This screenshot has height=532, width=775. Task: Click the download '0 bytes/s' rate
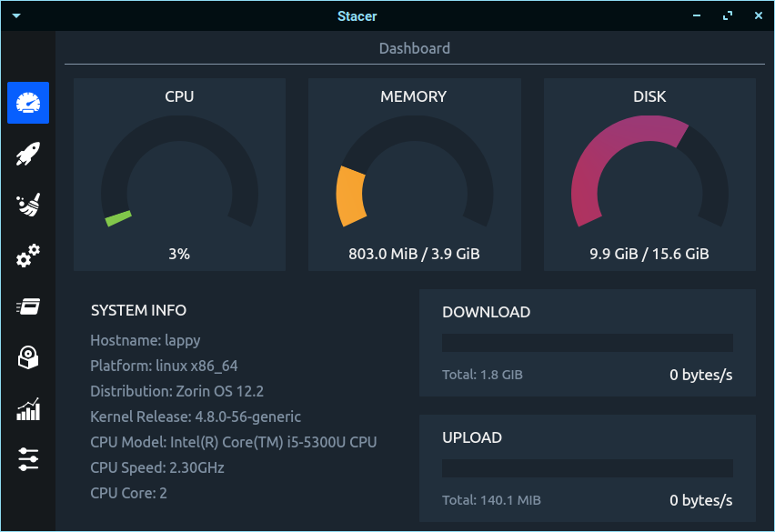pyautogui.click(x=700, y=375)
